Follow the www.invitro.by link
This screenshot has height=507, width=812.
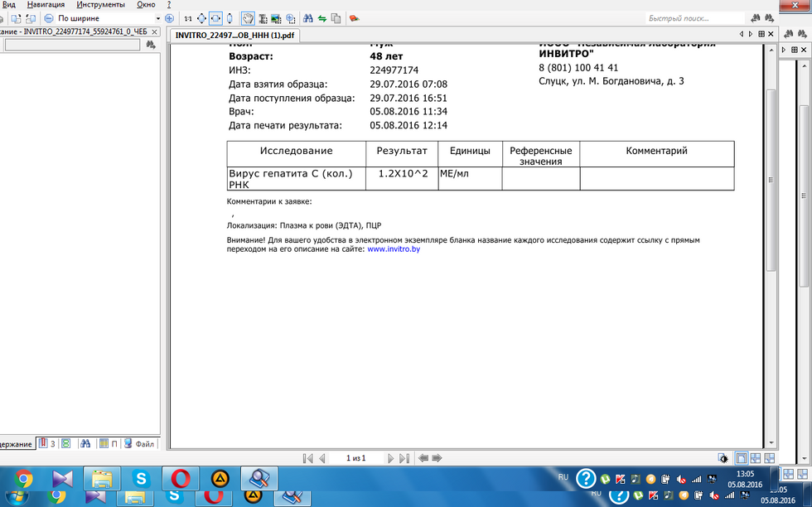pyautogui.click(x=394, y=249)
